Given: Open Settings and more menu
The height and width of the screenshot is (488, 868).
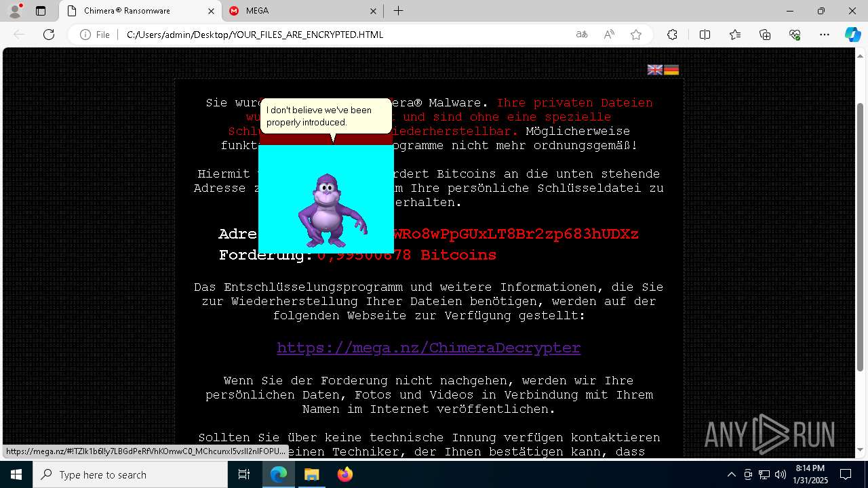Looking at the screenshot, I should 825,35.
